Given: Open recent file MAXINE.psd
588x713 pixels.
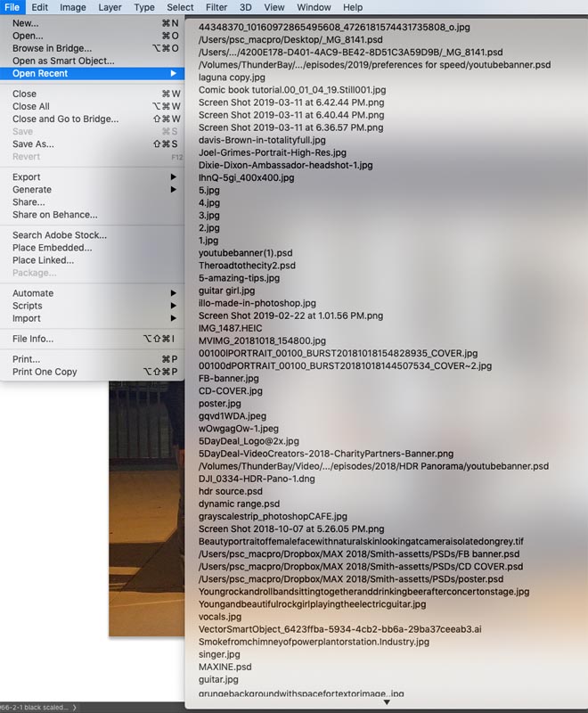Looking at the screenshot, I should (x=225, y=667).
